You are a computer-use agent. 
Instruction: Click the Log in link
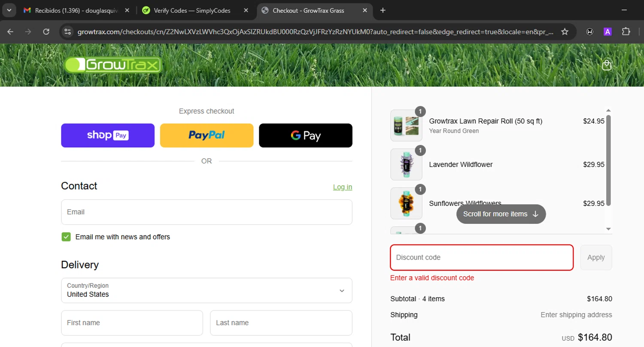[343, 187]
